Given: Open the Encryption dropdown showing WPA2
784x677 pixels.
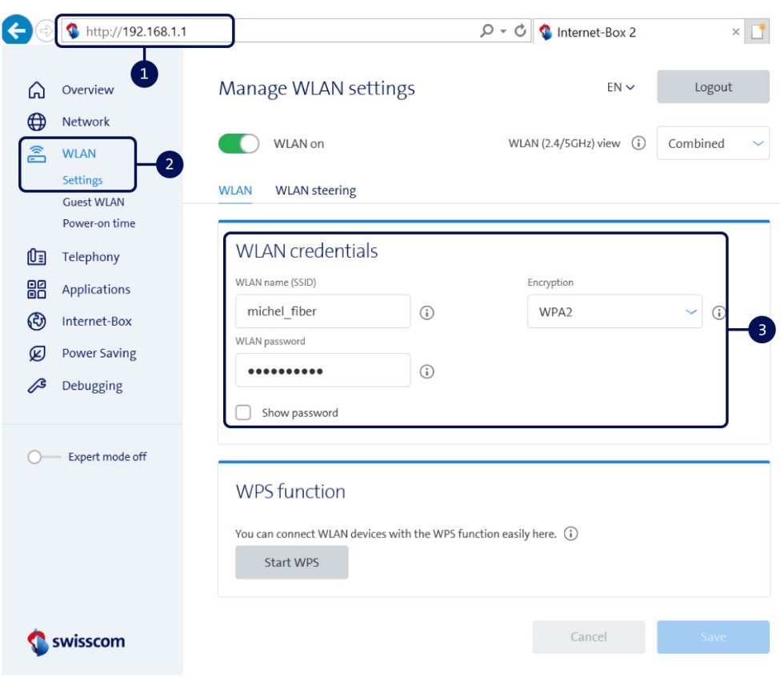Looking at the screenshot, I should tap(613, 310).
